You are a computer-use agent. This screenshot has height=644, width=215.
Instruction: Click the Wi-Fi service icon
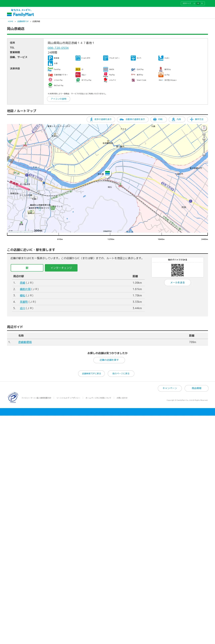point(133,58)
